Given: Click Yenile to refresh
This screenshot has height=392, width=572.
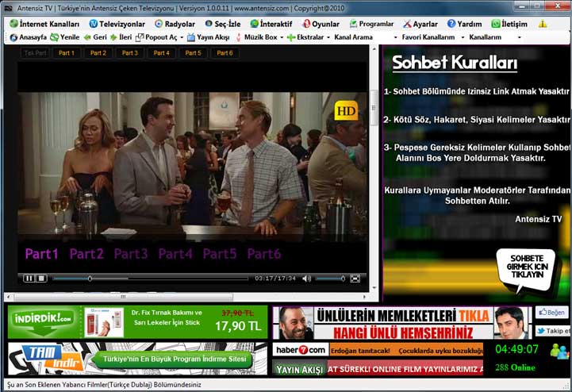Looking at the screenshot, I should pyautogui.click(x=64, y=37).
